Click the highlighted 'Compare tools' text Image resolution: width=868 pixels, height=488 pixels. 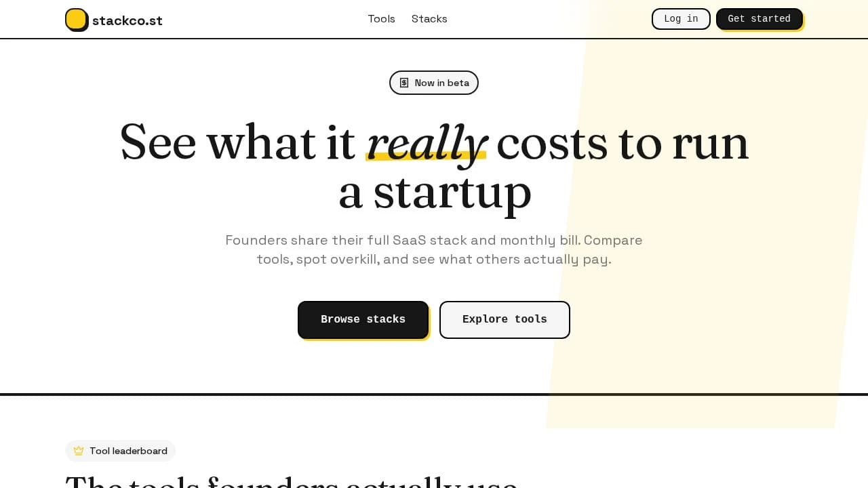click(614, 240)
